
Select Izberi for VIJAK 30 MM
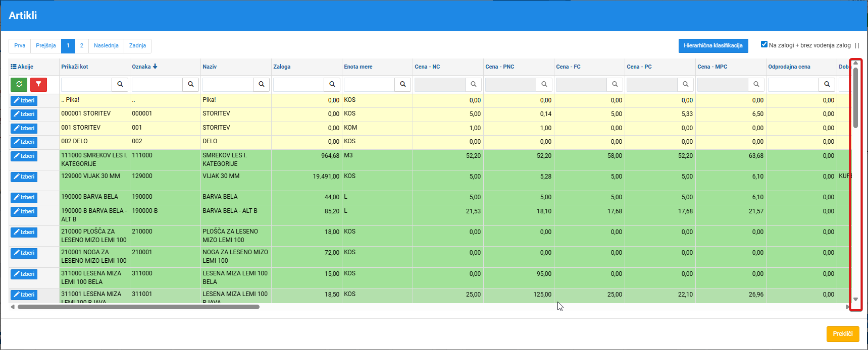pos(24,177)
